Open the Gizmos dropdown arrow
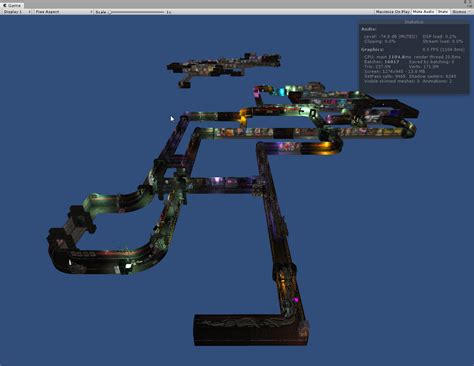 469,12
